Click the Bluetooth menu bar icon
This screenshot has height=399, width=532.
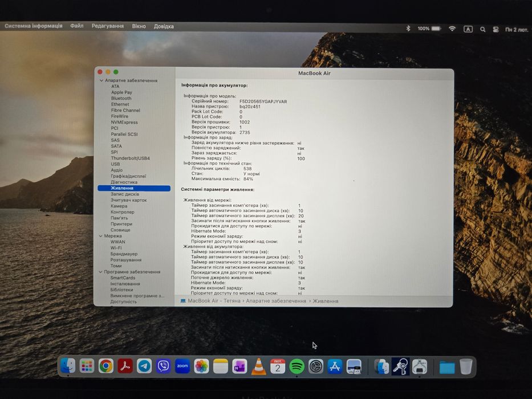click(x=408, y=28)
